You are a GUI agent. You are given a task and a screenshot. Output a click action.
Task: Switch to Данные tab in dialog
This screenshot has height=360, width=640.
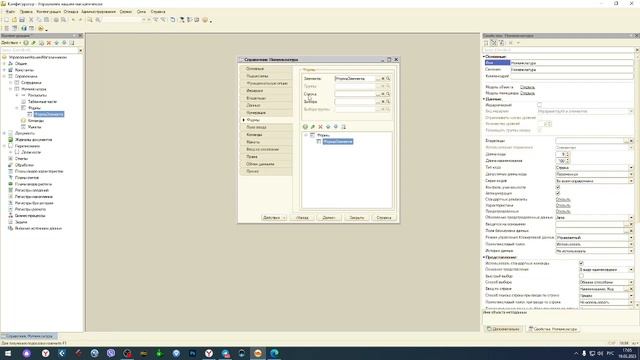266,105
